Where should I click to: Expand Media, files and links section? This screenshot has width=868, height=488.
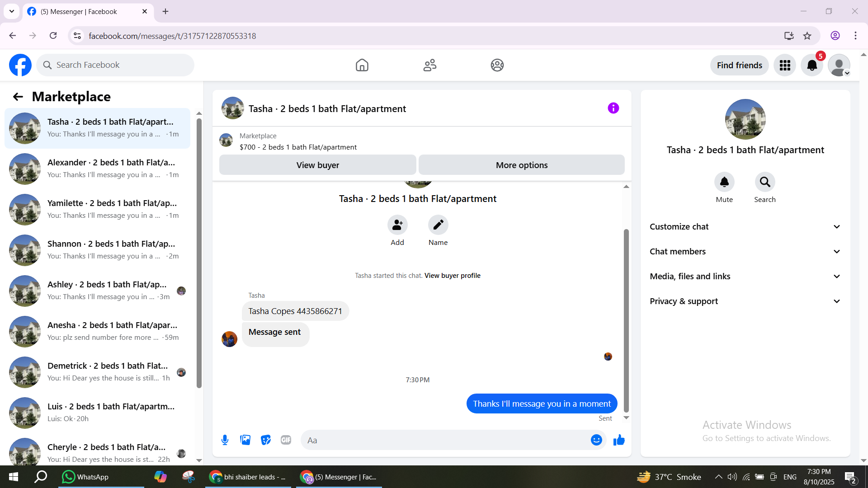click(745, 277)
